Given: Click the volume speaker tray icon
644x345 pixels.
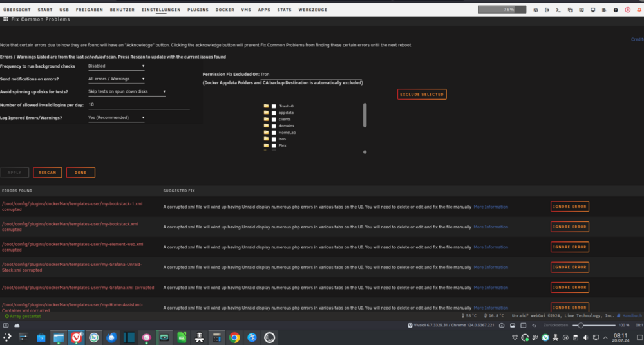Looking at the screenshot, I should click(x=585, y=338).
